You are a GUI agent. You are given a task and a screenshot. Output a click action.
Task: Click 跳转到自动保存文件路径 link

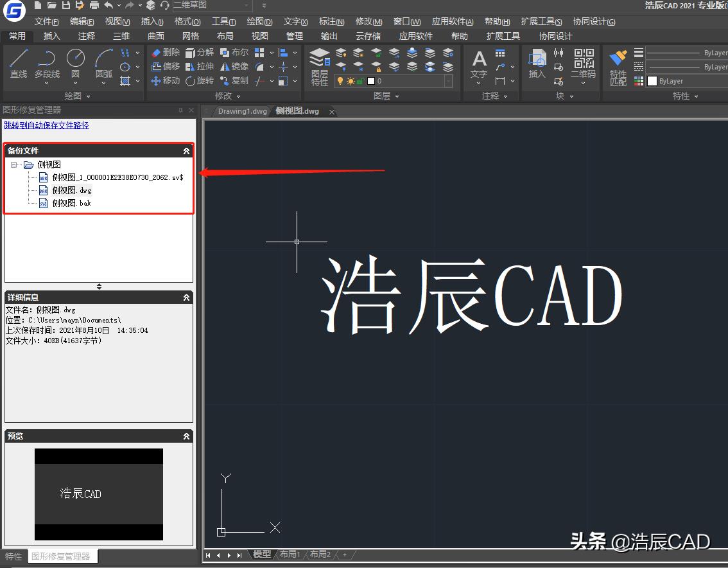coord(46,125)
